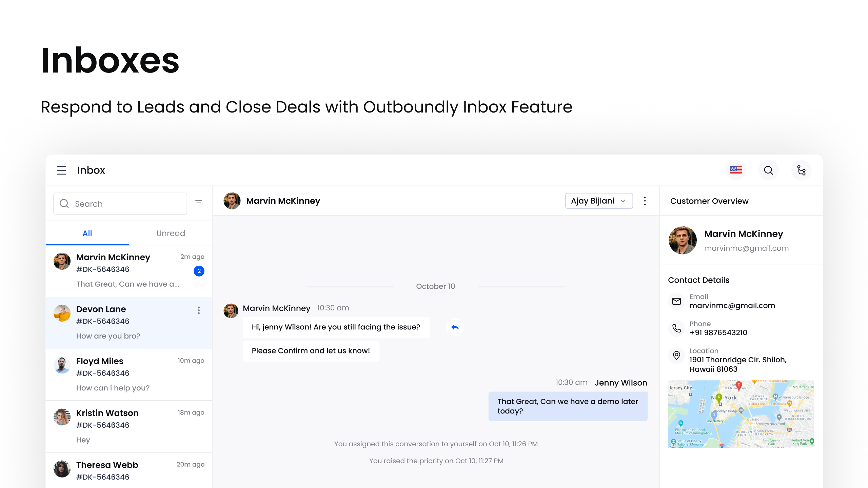Switch to the All conversations tab

(87, 233)
